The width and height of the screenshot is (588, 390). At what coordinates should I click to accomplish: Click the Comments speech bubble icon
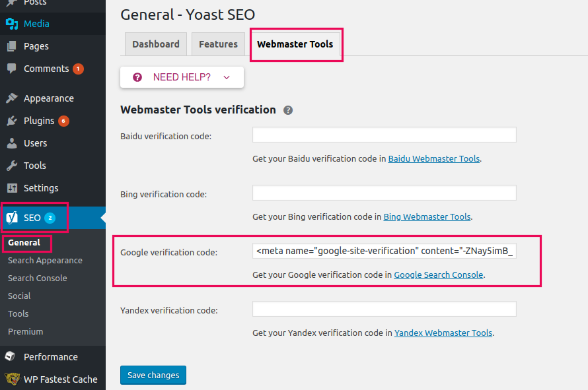click(12, 69)
